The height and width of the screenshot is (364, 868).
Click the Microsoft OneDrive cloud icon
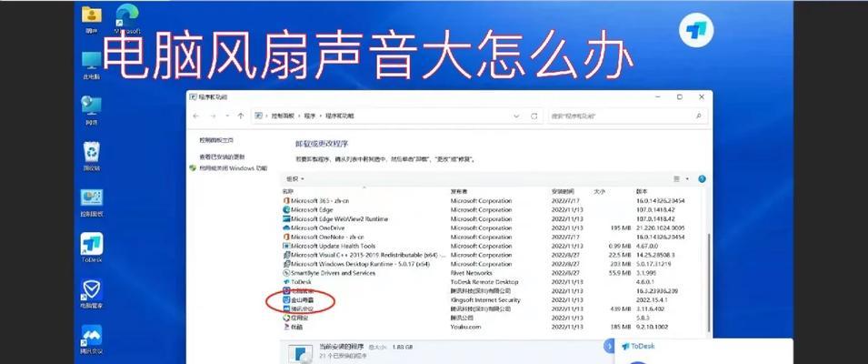pyautogui.click(x=286, y=227)
